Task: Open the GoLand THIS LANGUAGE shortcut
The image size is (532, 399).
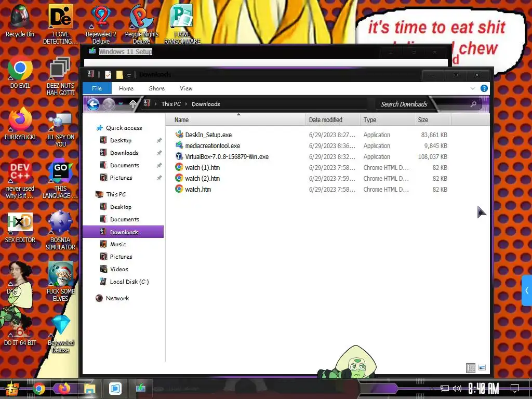Action: click(x=60, y=179)
